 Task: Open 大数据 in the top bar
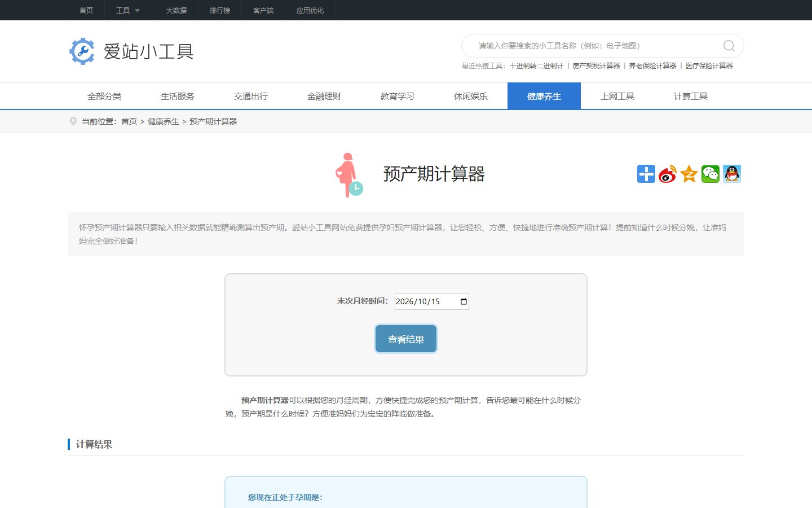pyautogui.click(x=176, y=10)
